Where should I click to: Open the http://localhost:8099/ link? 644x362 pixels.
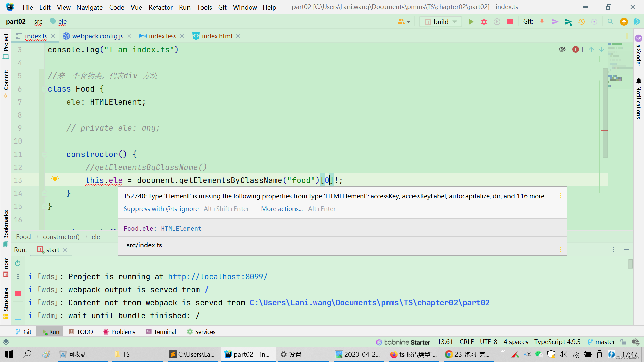(x=218, y=277)
